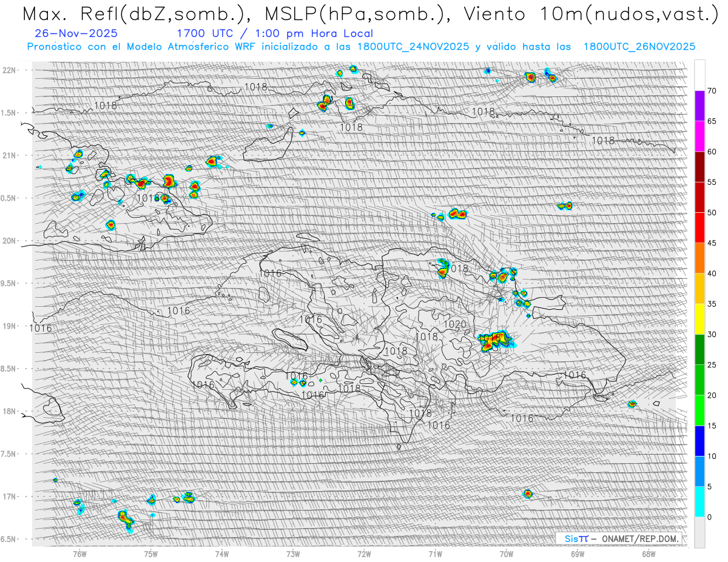Click the purple 65–70 dBZ colorbar segment
Image resolution: width=728 pixels, height=562 pixels.
[x=699, y=106]
